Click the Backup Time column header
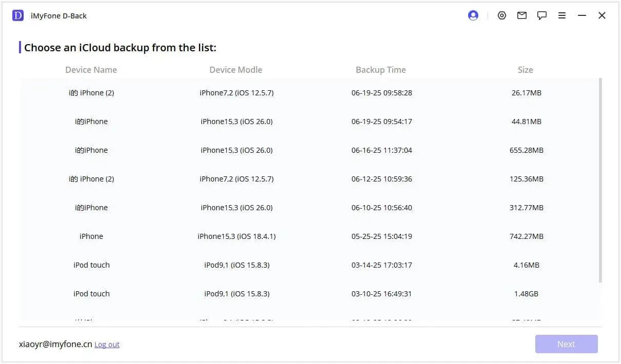This screenshot has height=364, width=621. (x=381, y=70)
